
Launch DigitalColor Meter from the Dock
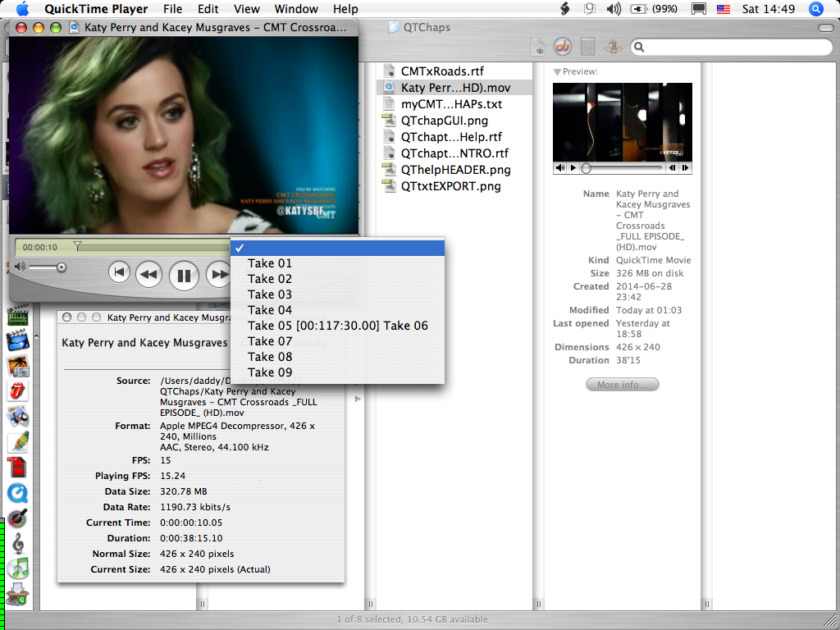click(18, 518)
